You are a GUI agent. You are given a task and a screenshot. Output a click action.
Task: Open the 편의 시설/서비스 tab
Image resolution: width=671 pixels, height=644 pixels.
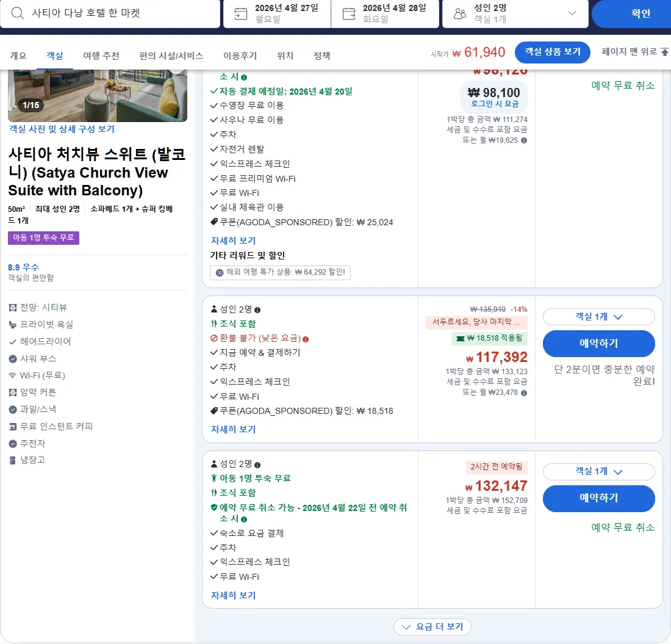(171, 56)
